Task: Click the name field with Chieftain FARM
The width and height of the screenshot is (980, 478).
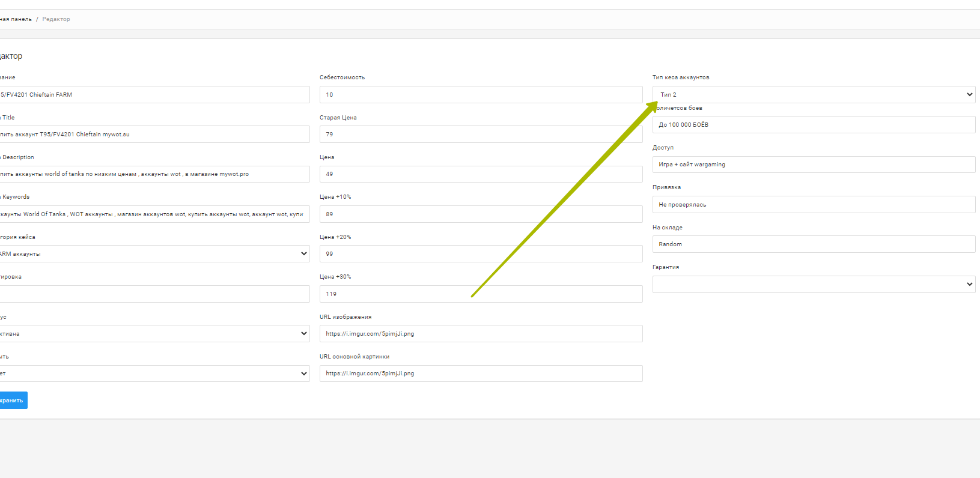Action: 154,94
